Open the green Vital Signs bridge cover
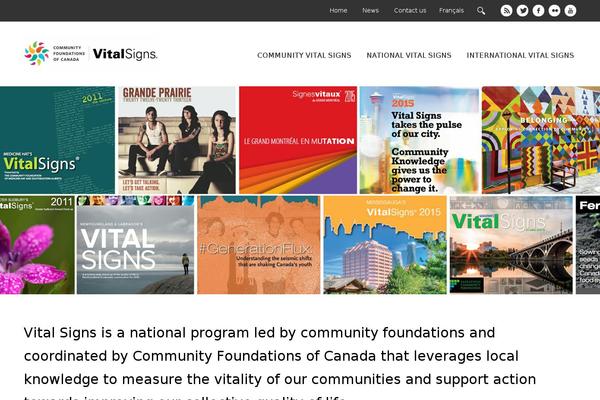The width and height of the screenshot is (600, 400). click(511, 245)
